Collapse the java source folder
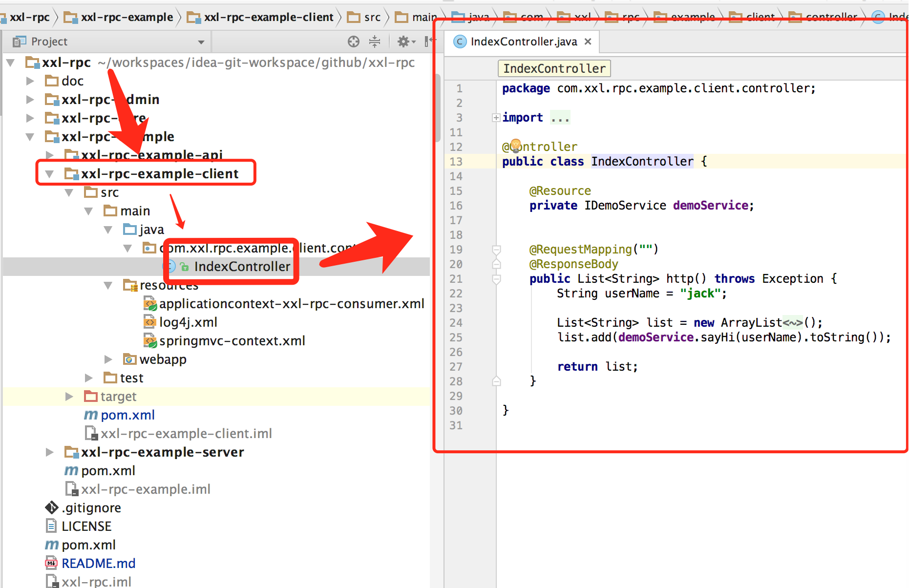 click(x=108, y=230)
